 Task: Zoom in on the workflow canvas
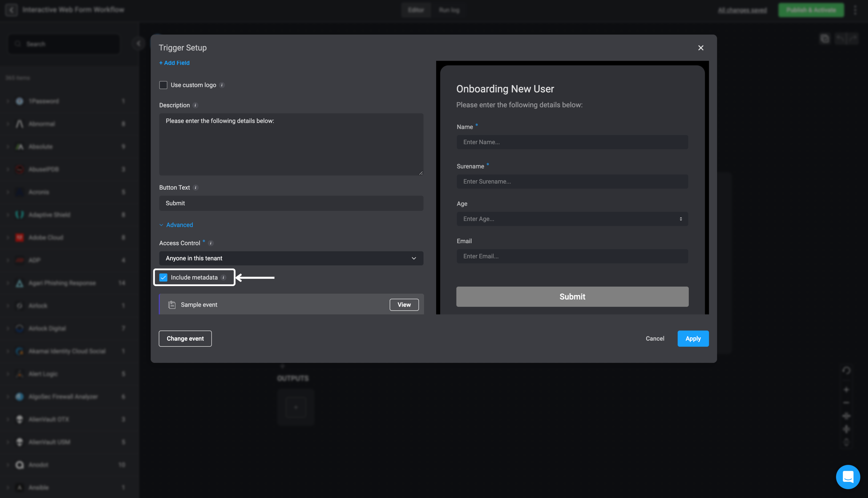tap(846, 390)
